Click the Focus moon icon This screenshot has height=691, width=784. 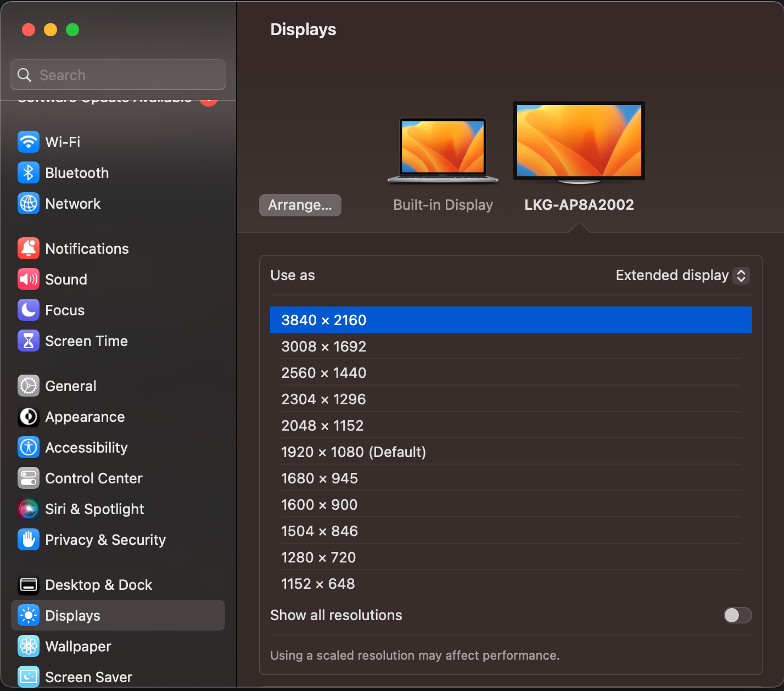coord(29,310)
